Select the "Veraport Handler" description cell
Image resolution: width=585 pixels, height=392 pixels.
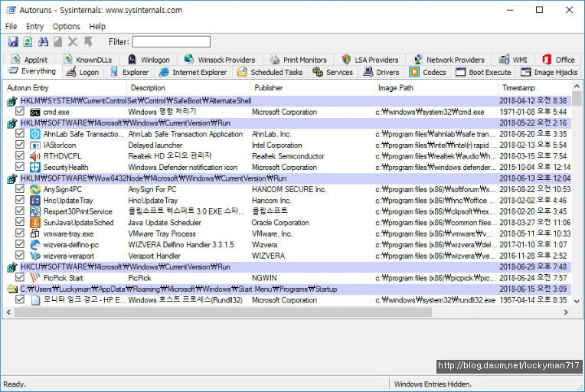(x=154, y=256)
